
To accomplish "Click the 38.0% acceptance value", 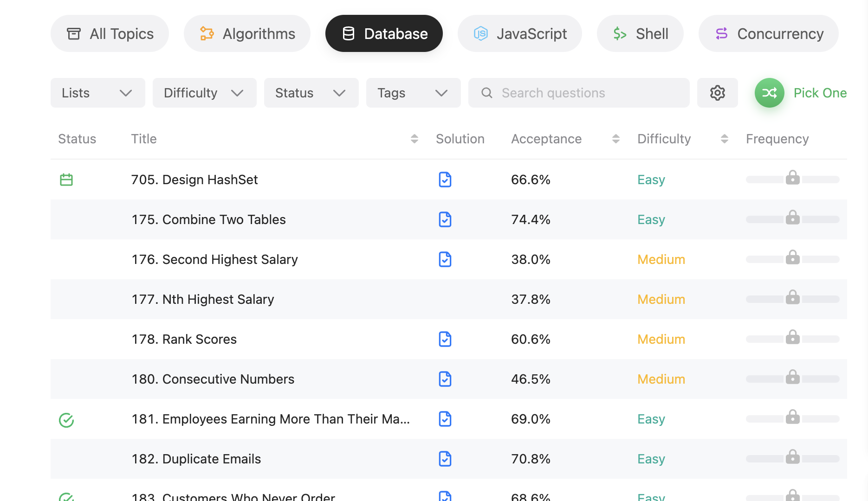I will point(531,259).
